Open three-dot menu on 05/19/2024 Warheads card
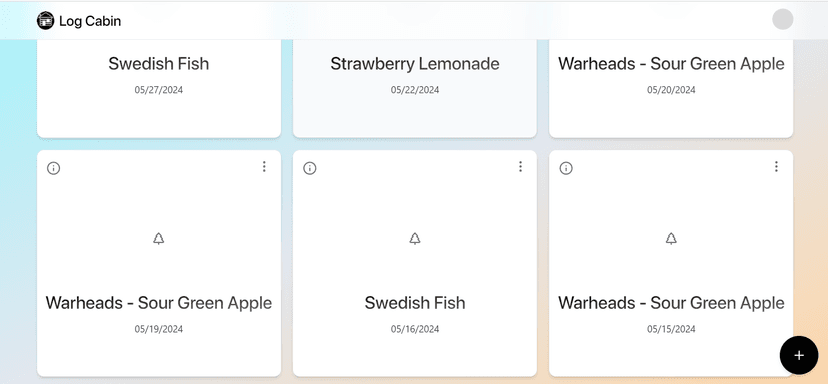This screenshot has height=384, width=828. (264, 167)
